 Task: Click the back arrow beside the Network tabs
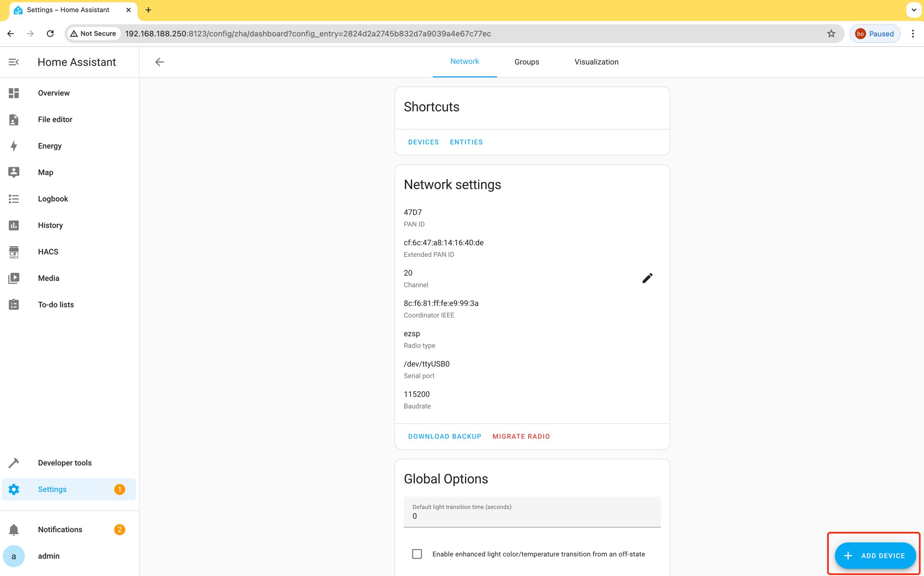click(x=159, y=62)
